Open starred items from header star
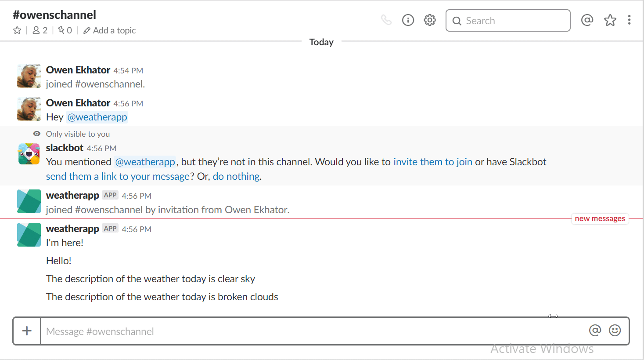The image size is (644, 360). point(610,20)
